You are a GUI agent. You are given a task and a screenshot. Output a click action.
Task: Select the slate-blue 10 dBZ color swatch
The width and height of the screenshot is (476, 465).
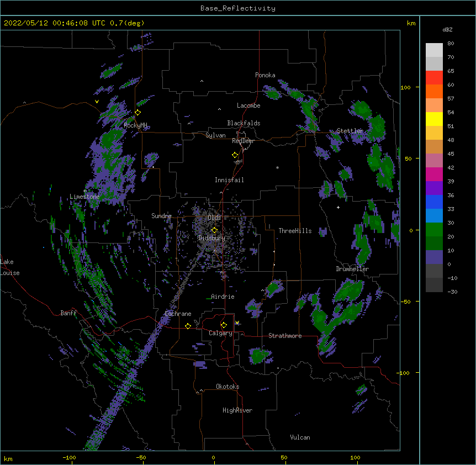(434, 257)
